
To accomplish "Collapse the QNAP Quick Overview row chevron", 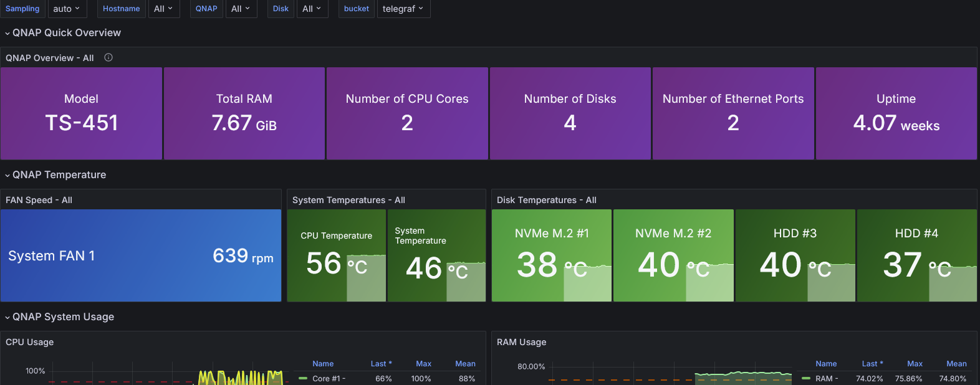I will click(7, 33).
